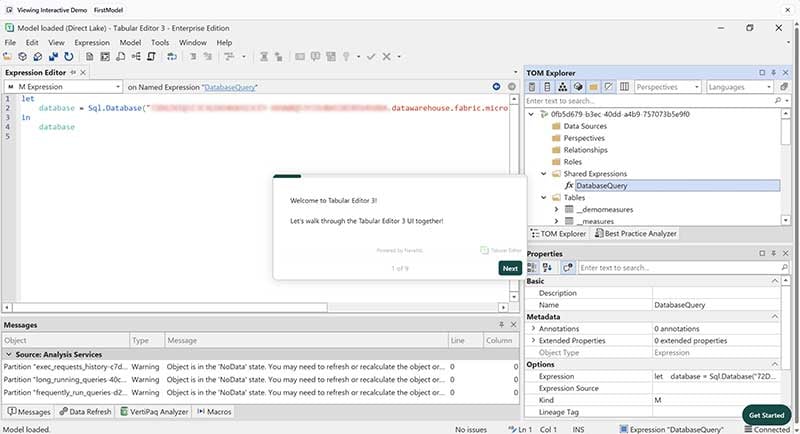The width and height of the screenshot is (800, 434).
Task: Click the Refresh icon in main toolbar
Action: tap(67, 57)
